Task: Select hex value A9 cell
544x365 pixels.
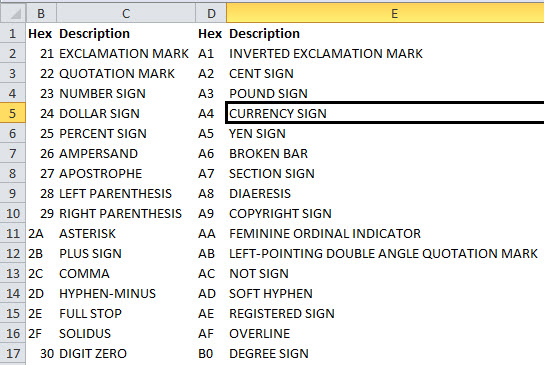Action: (211, 213)
